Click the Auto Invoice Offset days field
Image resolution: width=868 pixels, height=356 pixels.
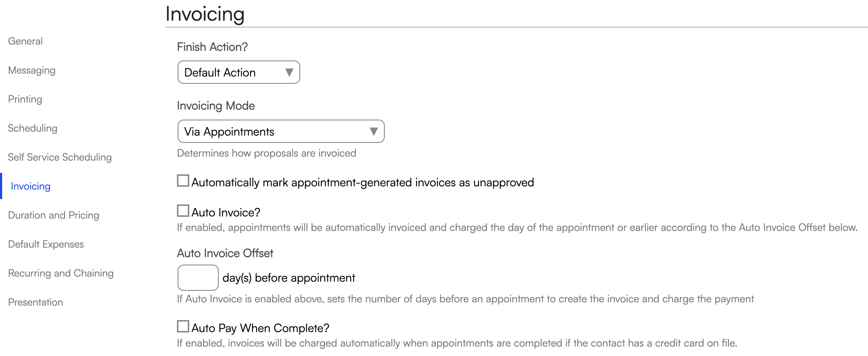coord(198,278)
